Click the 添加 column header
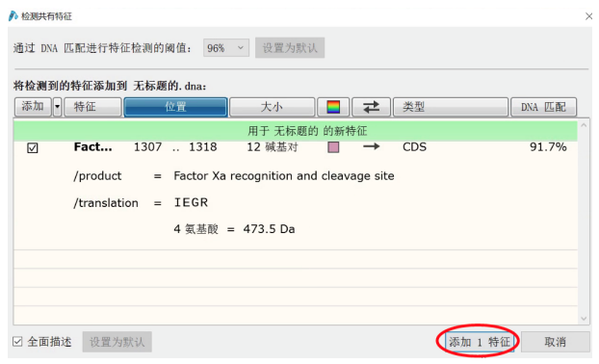The width and height of the screenshot is (599, 364). [33, 107]
